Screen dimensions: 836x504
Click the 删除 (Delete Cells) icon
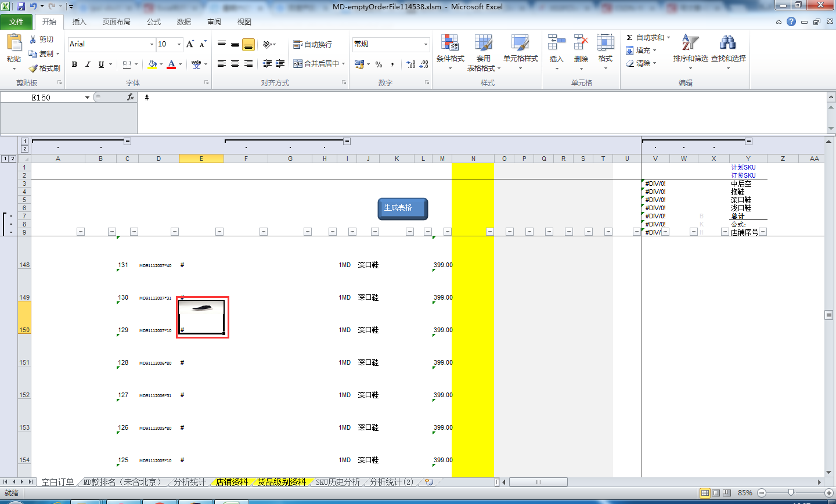(581, 51)
